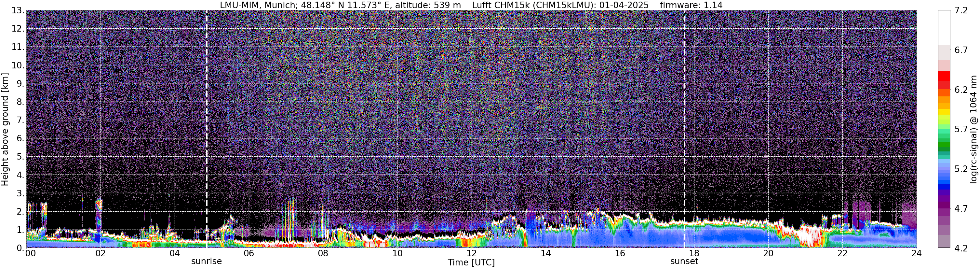This screenshot has height=269, width=980.
Task: Click the '00' time tick label
Action: (31, 253)
